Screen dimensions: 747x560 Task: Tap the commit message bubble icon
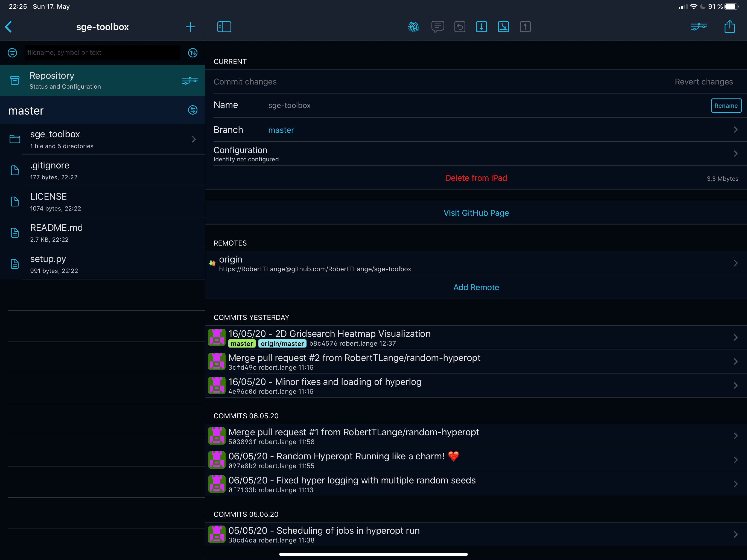(438, 27)
